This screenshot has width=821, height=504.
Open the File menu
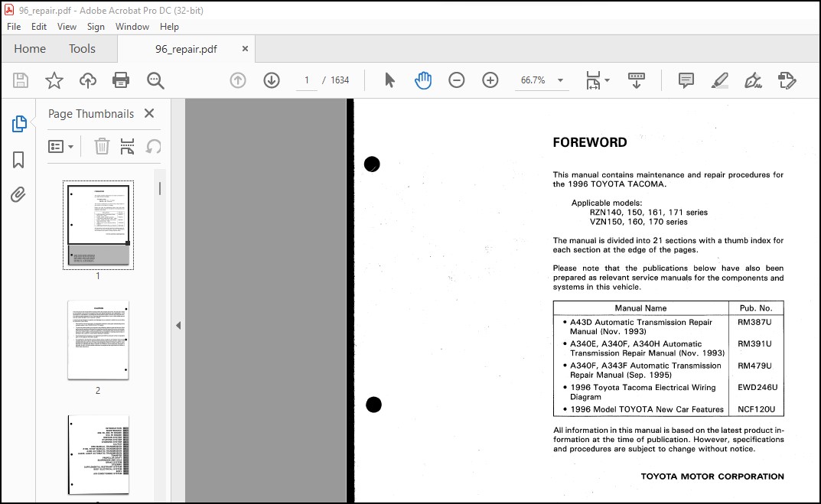(x=14, y=27)
